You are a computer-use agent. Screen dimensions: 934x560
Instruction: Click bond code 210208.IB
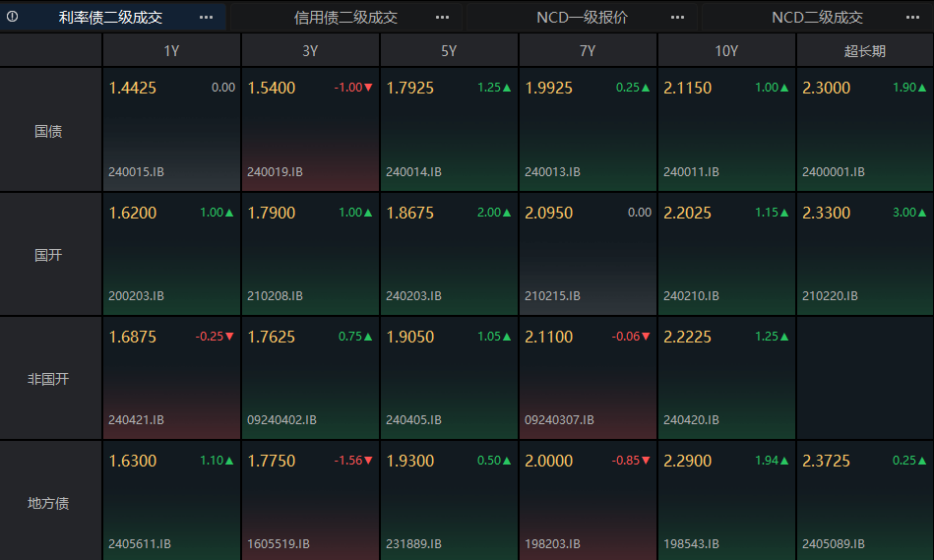275,295
